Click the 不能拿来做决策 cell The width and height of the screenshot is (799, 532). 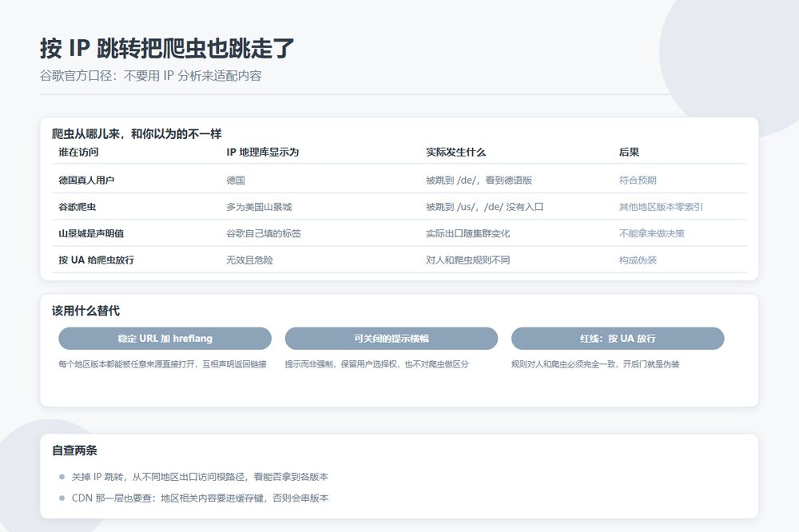652,233
